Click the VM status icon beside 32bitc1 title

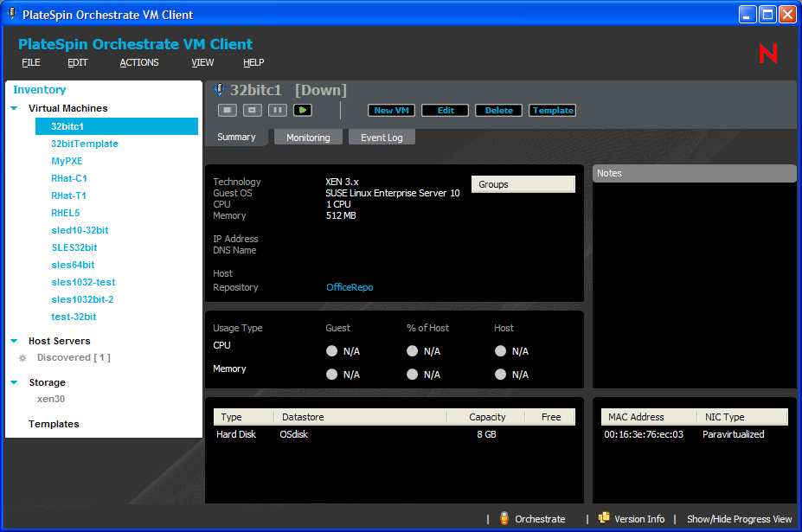tap(219, 89)
